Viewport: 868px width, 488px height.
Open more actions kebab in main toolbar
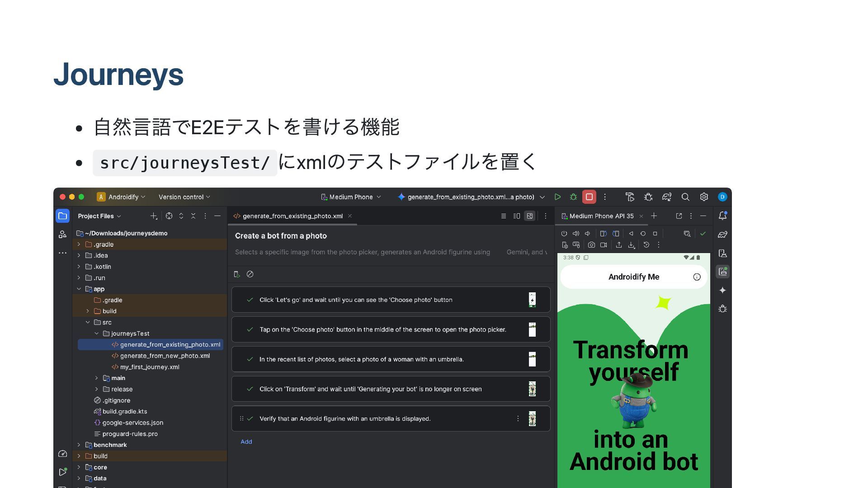[x=605, y=197]
